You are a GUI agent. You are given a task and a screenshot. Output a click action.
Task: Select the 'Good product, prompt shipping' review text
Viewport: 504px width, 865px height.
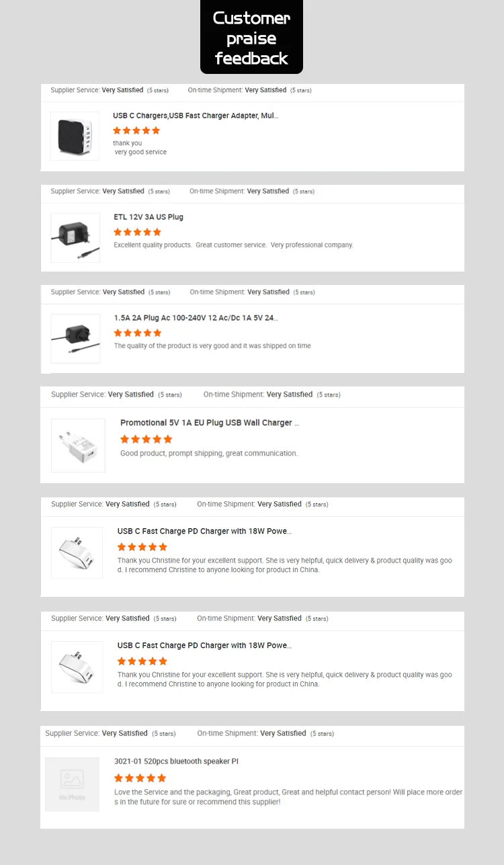pyautogui.click(x=209, y=454)
